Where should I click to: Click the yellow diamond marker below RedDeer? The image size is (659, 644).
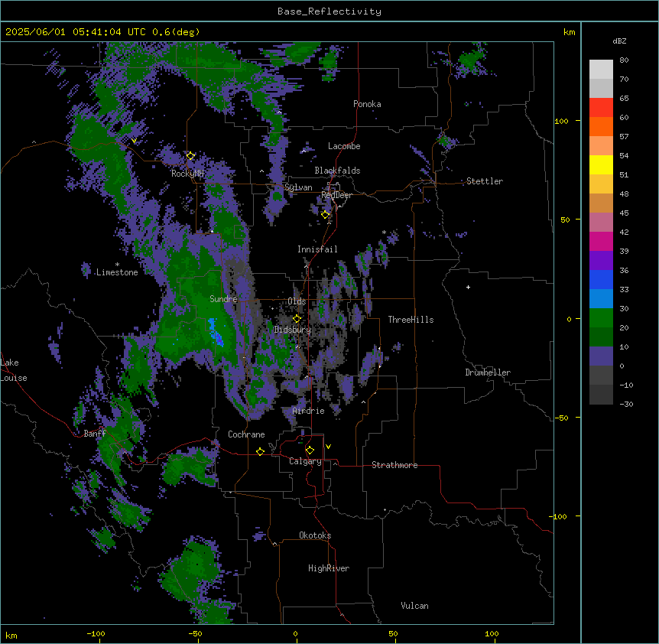[326, 215]
